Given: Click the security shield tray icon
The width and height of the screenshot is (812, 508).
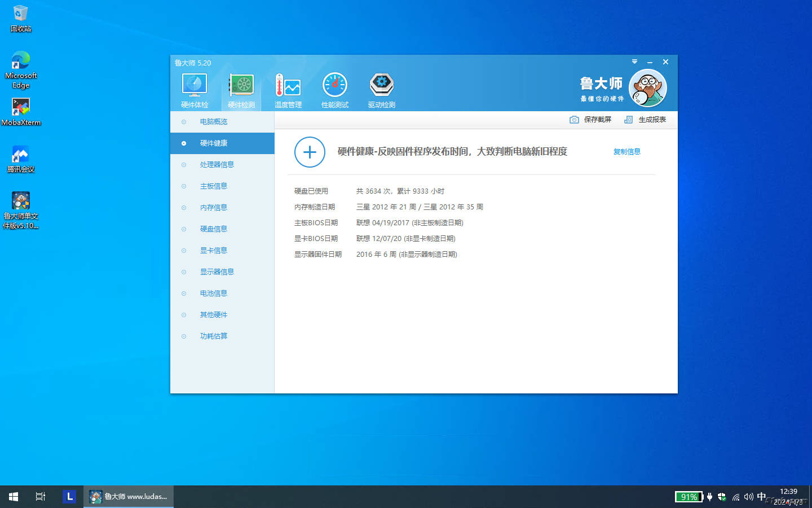Looking at the screenshot, I should tap(722, 497).
